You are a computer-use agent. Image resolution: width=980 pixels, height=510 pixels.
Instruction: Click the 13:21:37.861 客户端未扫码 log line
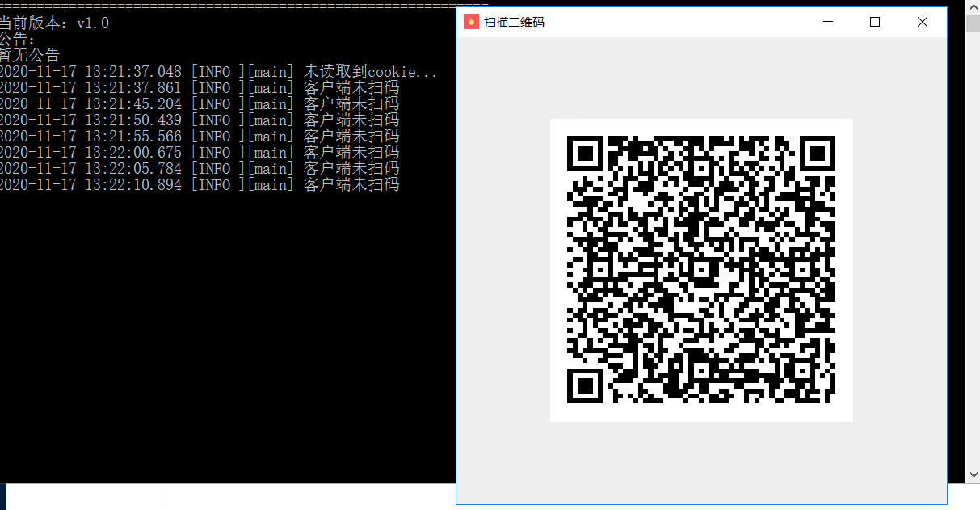coord(200,88)
